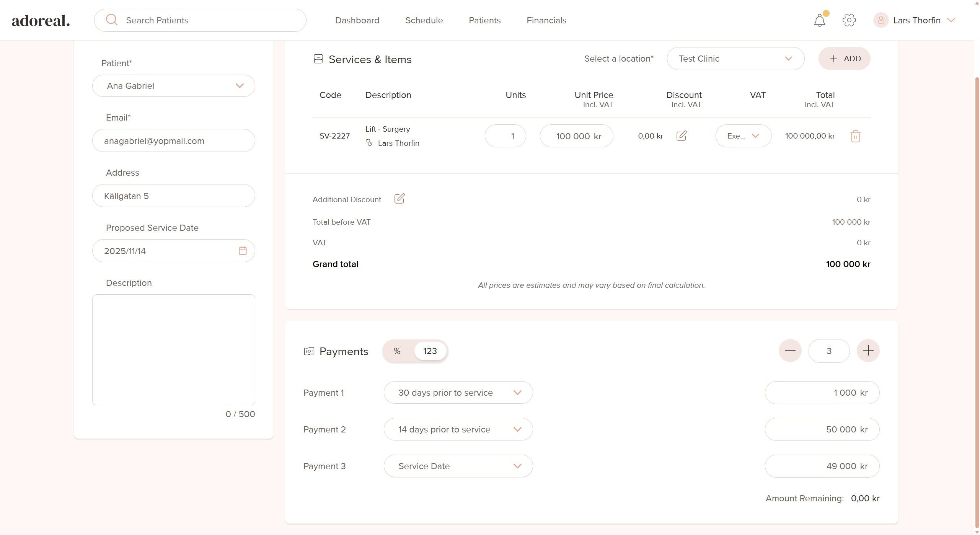Expand the Patient Ana Gabriel dropdown
The height and width of the screenshot is (535, 980).
click(173, 86)
